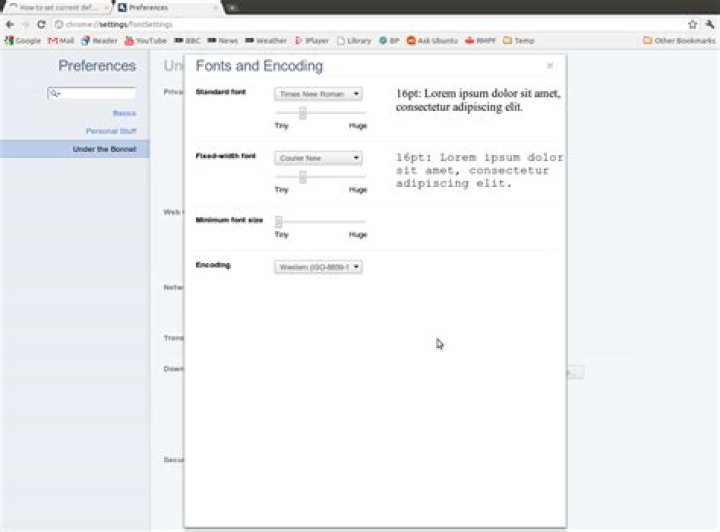The image size is (720, 532).
Task: Open a new tab
Action: (232, 8)
